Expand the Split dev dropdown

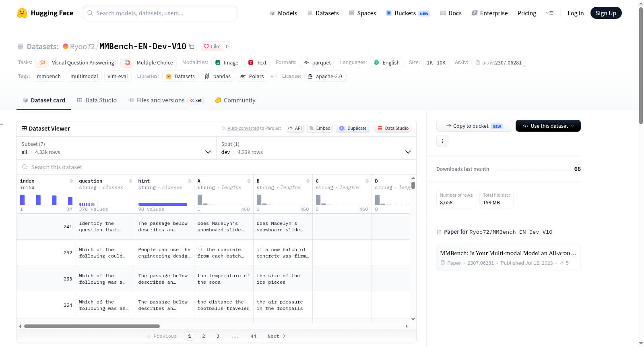coord(316,148)
